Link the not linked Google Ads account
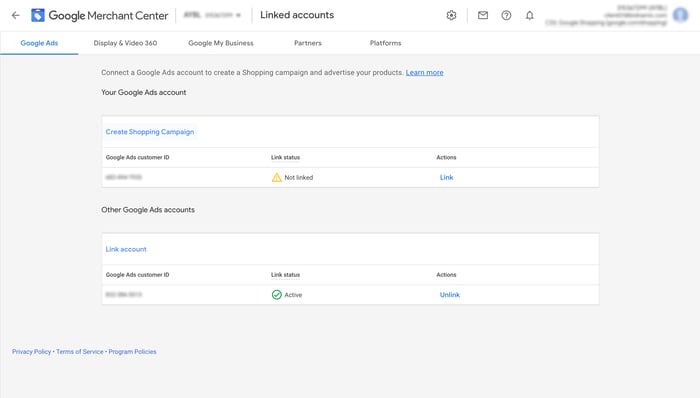Viewport: 700px width, 398px height. (x=446, y=177)
